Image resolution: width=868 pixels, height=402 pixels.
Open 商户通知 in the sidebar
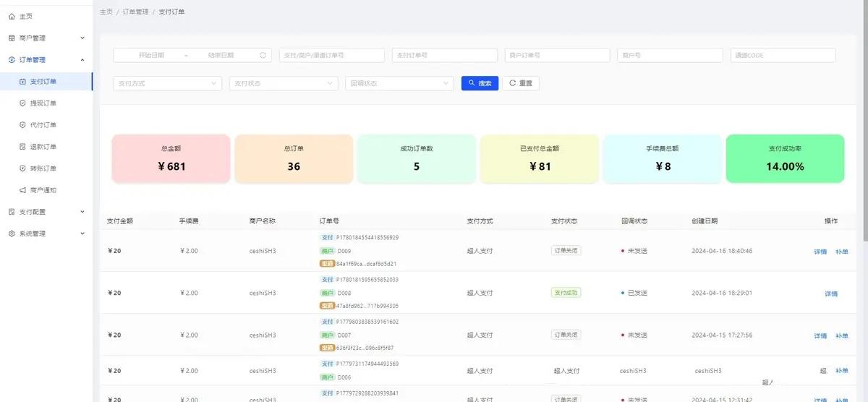point(46,190)
